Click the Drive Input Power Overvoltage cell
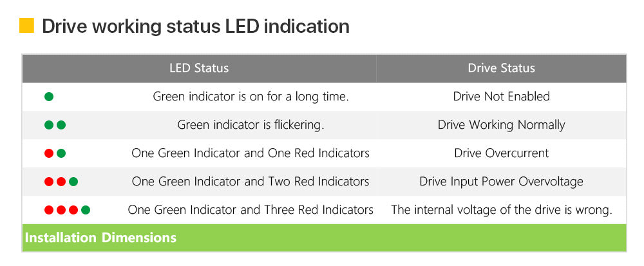Image resolution: width=644 pixels, height=266 pixels. (502, 182)
